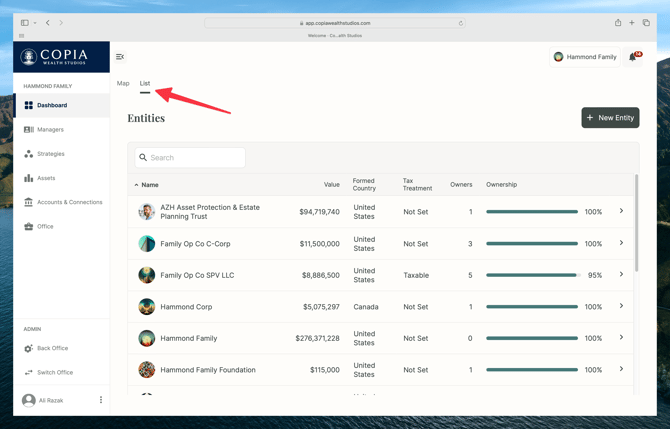Click the entities table vertical scrollbar
Image resolution: width=670 pixels, height=429 pixels.
click(x=636, y=222)
